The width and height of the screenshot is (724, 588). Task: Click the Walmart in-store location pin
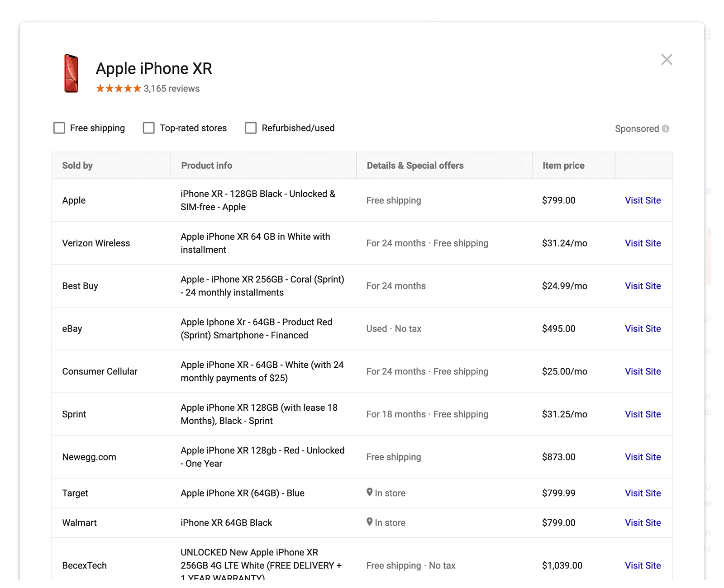(369, 522)
